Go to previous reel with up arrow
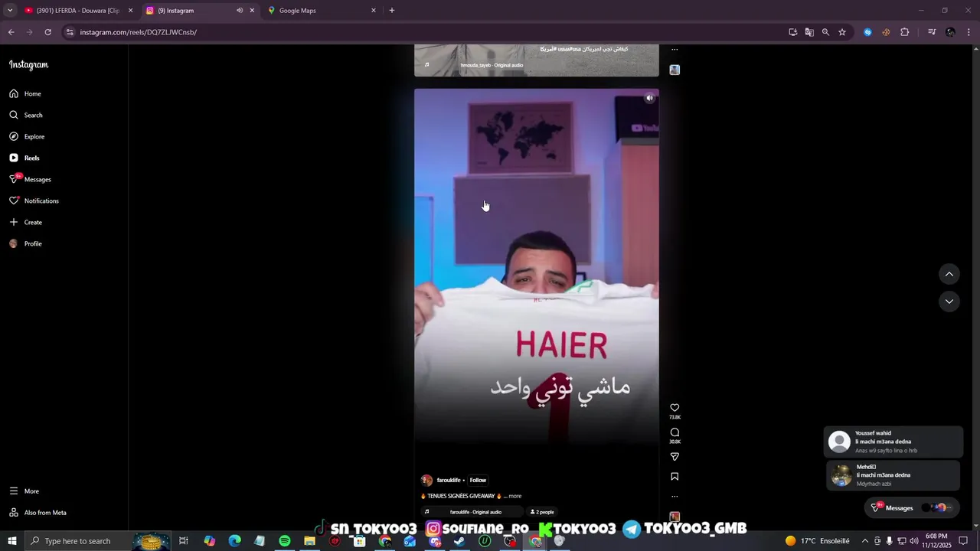Screen dimensions: 980x551 (x=949, y=275)
